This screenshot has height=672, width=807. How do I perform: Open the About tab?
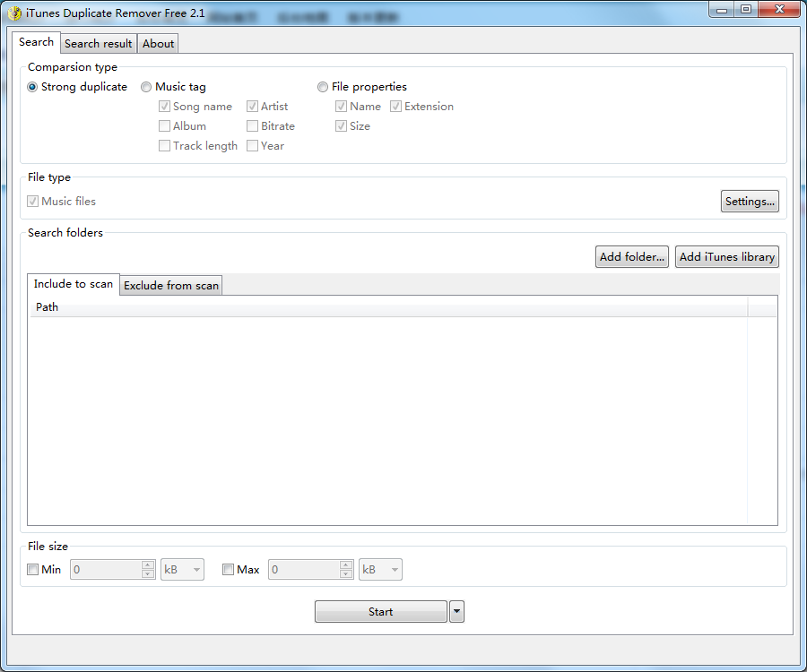[158, 44]
